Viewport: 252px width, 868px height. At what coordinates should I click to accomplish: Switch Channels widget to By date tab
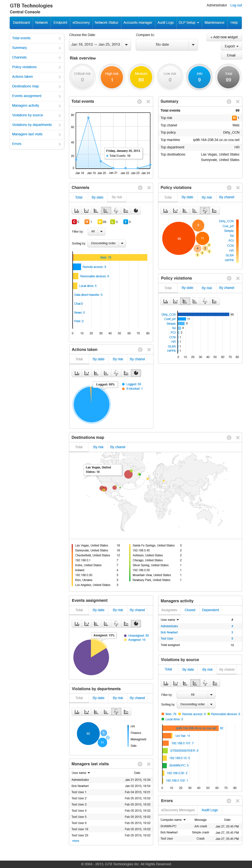[97, 198]
